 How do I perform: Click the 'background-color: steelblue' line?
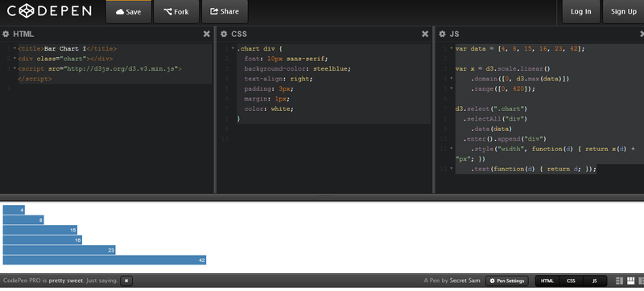click(298, 68)
